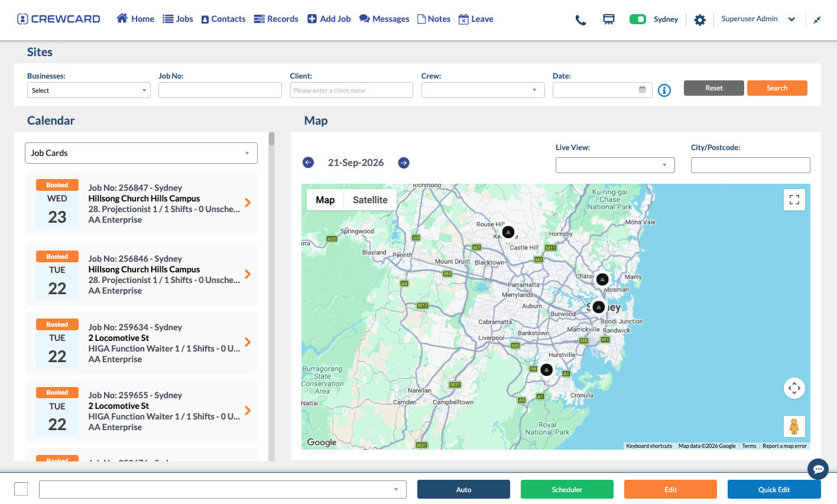The height and width of the screenshot is (504, 837).
Task: Open Messages in the navigation
Action: coord(384,19)
